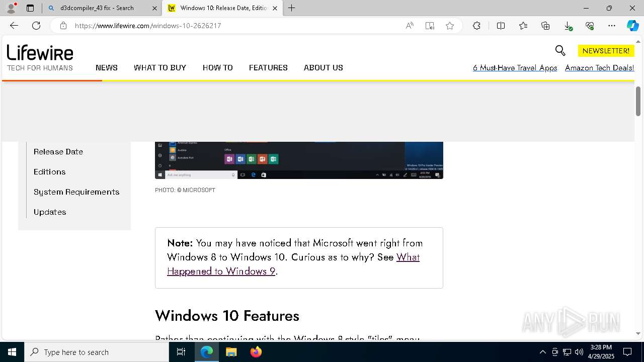Open 6 Must-Have Travel Apps link
The width and height of the screenshot is (644, 362).
tap(515, 67)
